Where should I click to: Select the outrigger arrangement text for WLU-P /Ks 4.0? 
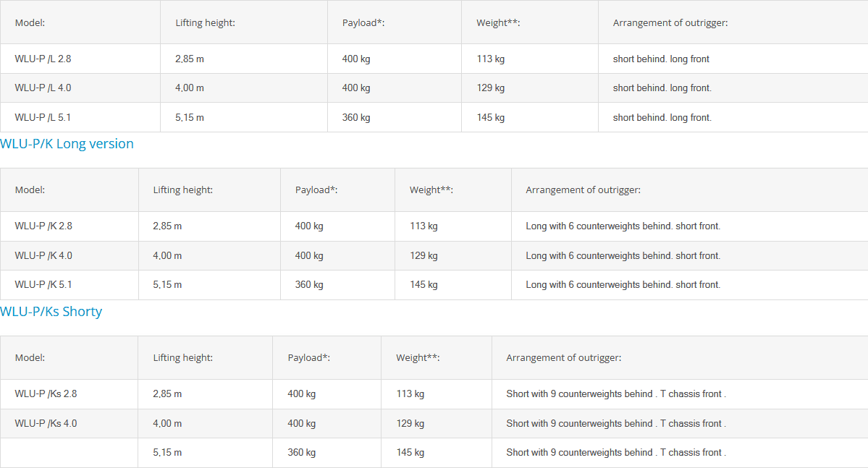[615, 423]
